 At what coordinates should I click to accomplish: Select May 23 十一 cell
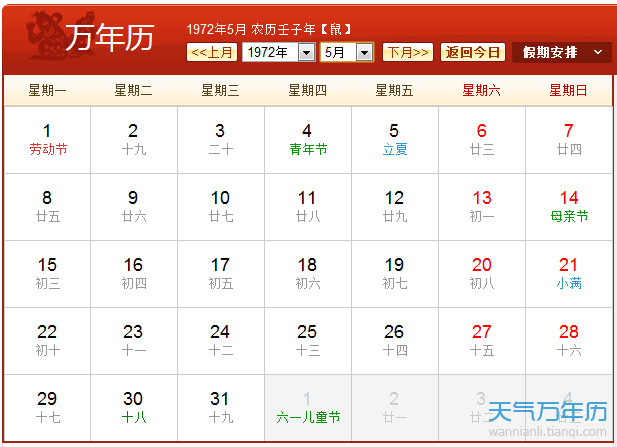coord(134,341)
